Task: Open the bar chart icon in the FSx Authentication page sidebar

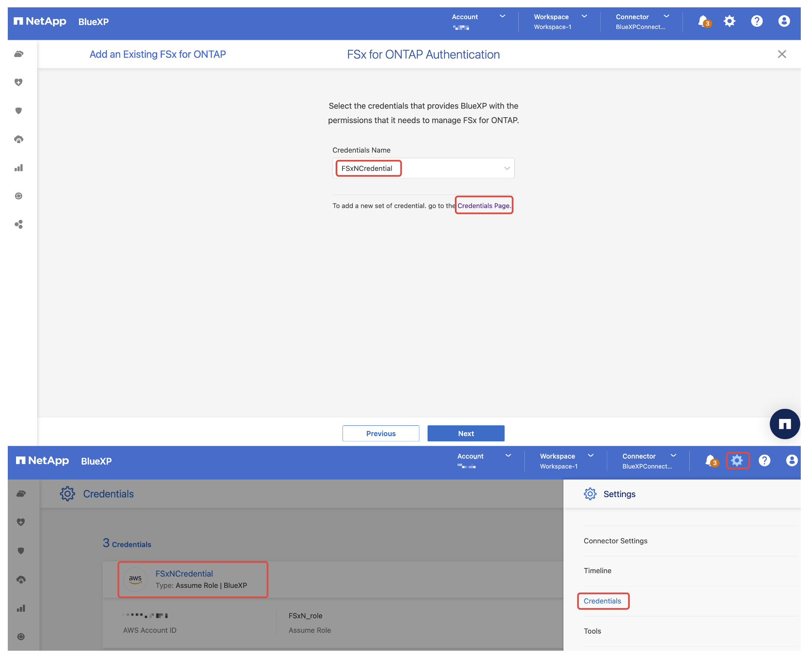Action: tap(19, 168)
